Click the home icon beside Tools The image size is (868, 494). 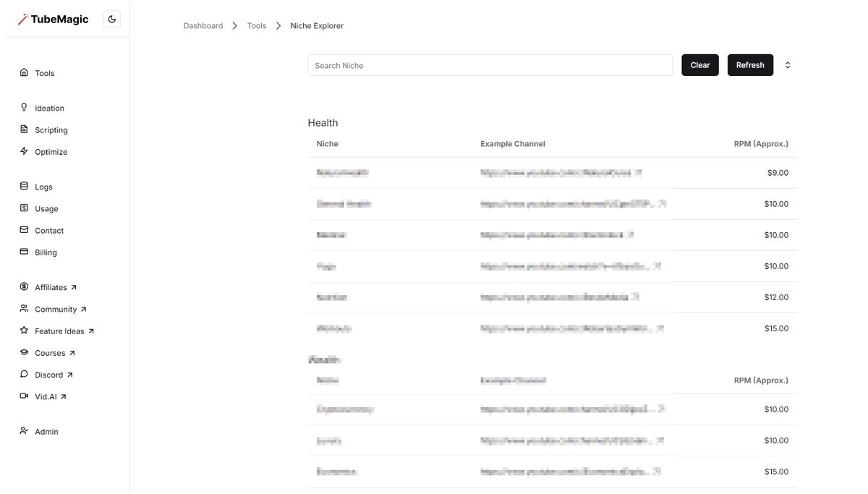coord(24,72)
